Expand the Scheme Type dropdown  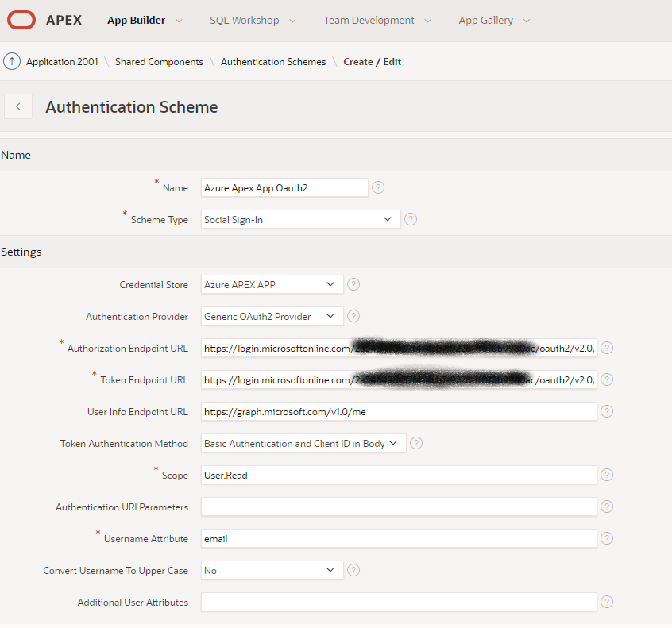click(x=300, y=219)
